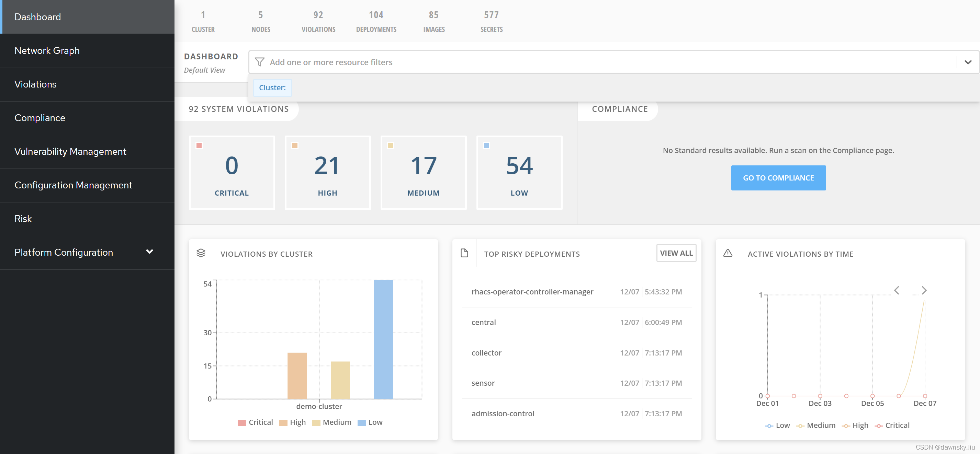Screen dimensions: 980x454
Task: Click the Dec 01 data point marker
Action: click(767, 396)
